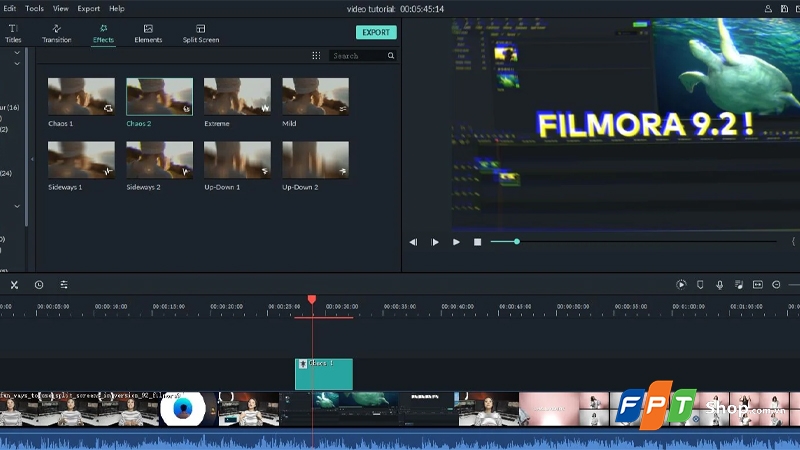
Task: Expand the chevron below the (24) category
Action: (17, 207)
